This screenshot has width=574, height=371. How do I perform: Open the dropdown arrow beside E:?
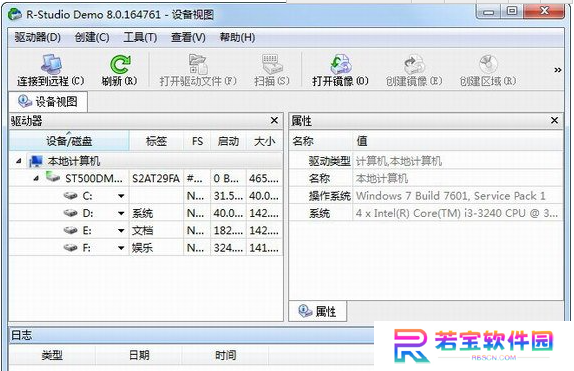click(121, 231)
